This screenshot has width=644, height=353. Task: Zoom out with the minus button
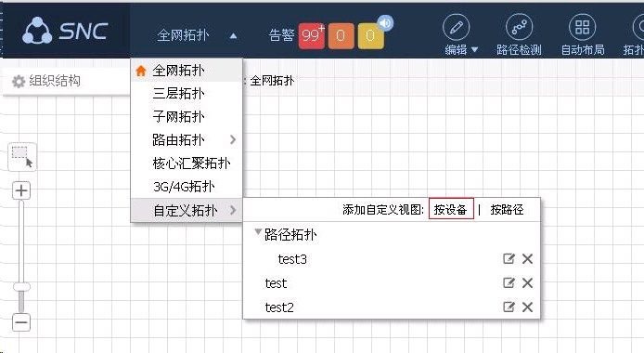click(21, 322)
